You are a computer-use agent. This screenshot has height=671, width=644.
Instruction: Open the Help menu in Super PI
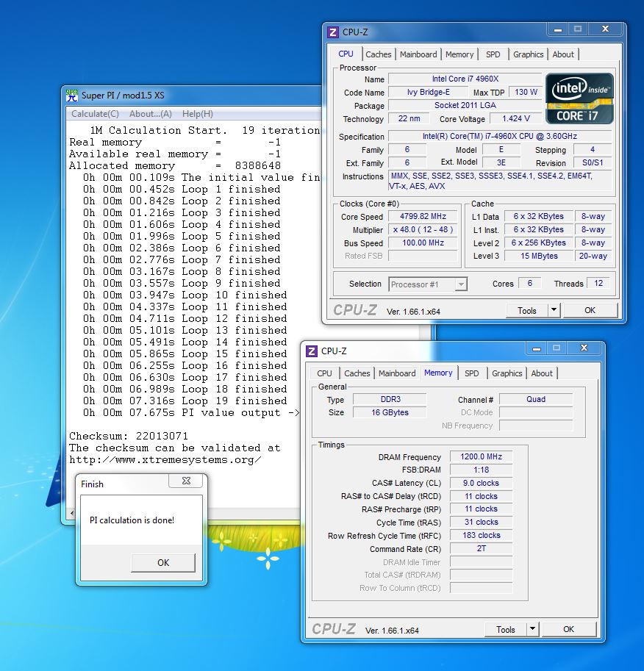(198, 114)
